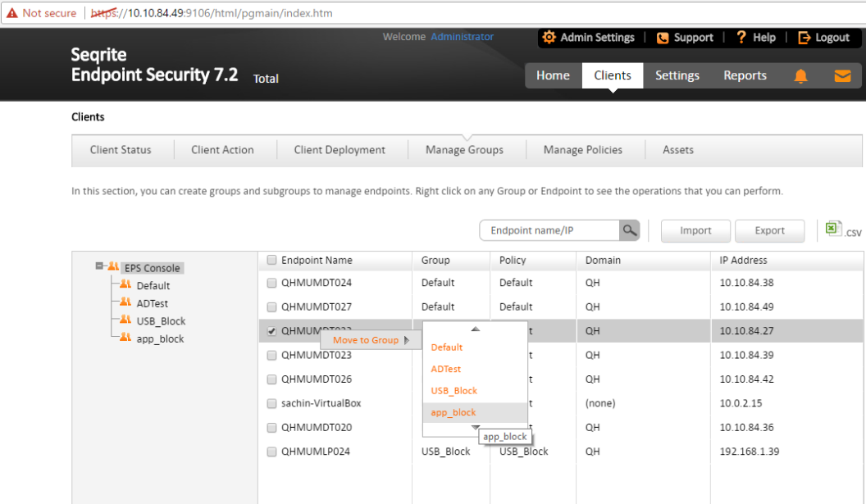Select Default in the group submenu
The height and width of the screenshot is (504, 866).
click(x=447, y=347)
